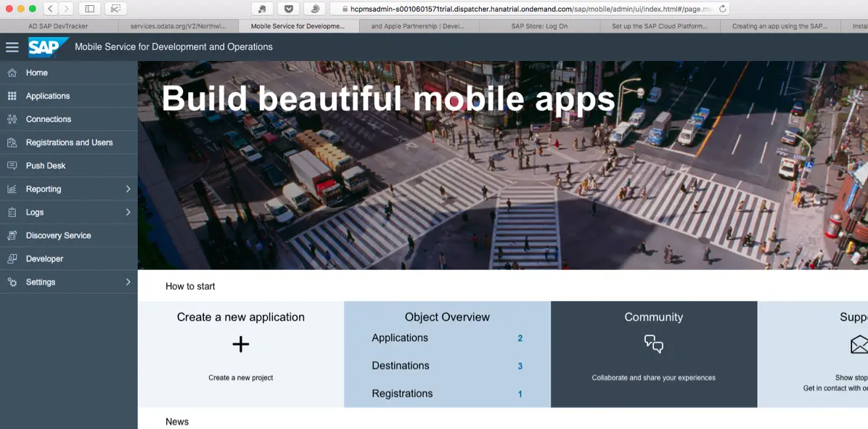Switch to the AD SAP DevTracker tab
868x429 pixels.
point(59,26)
